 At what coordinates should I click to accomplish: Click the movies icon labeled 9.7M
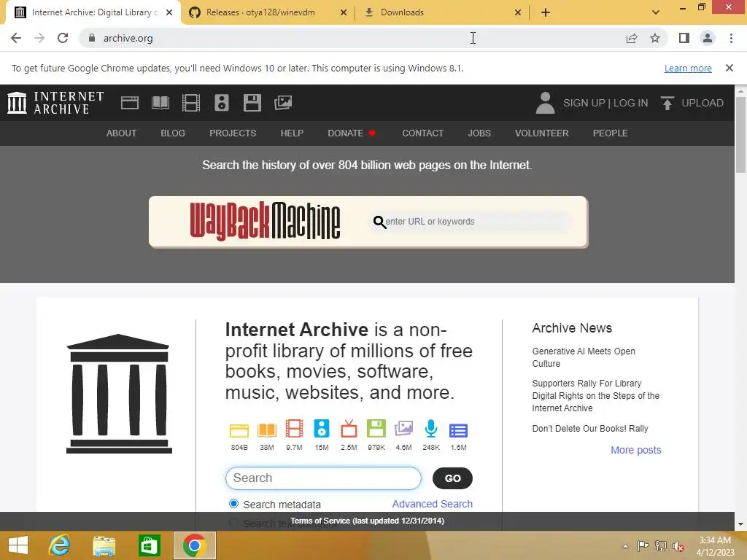(x=295, y=429)
